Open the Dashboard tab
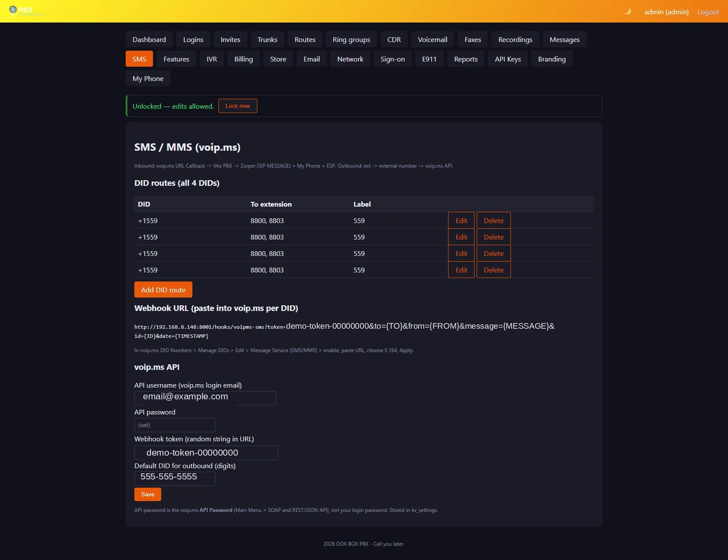 pyautogui.click(x=149, y=39)
